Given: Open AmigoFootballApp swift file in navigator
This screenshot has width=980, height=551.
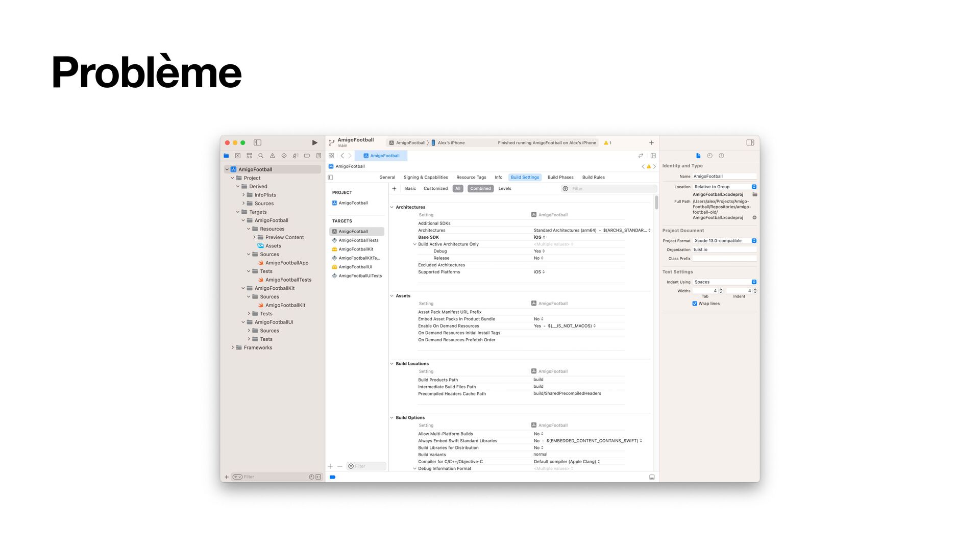Looking at the screenshot, I should [x=287, y=263].
